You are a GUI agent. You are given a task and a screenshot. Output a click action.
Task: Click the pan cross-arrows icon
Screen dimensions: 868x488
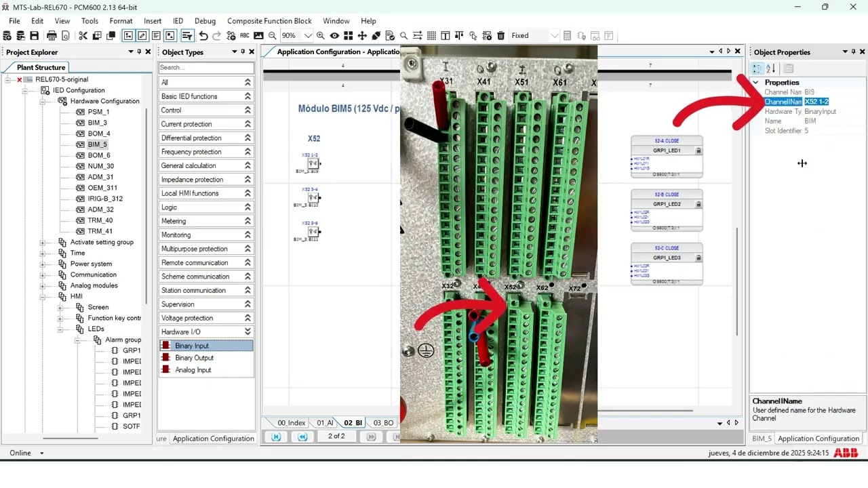pos(362,36)
